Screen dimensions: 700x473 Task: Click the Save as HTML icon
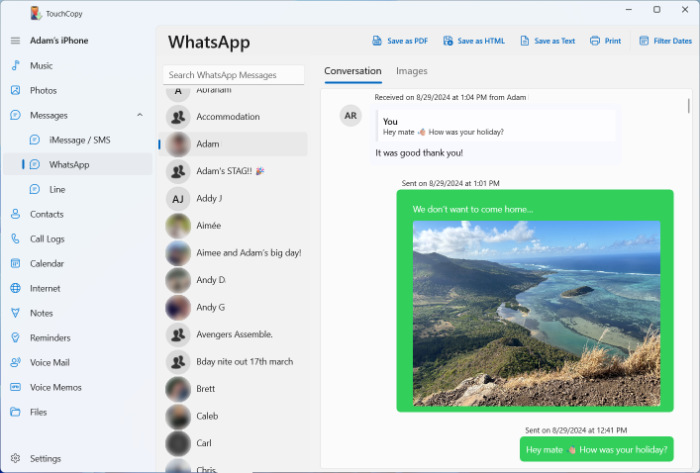point(448,41)
